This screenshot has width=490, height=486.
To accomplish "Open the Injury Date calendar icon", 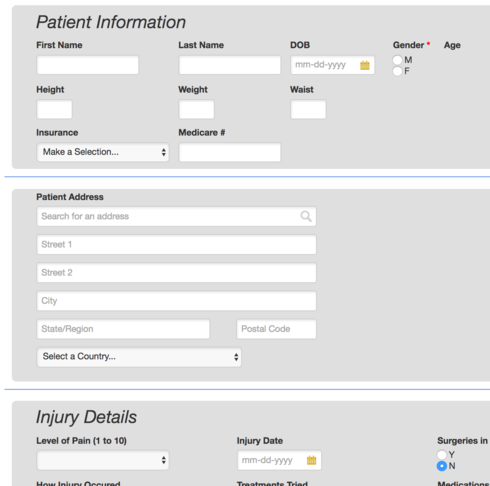I will click(x=311, y=460).
